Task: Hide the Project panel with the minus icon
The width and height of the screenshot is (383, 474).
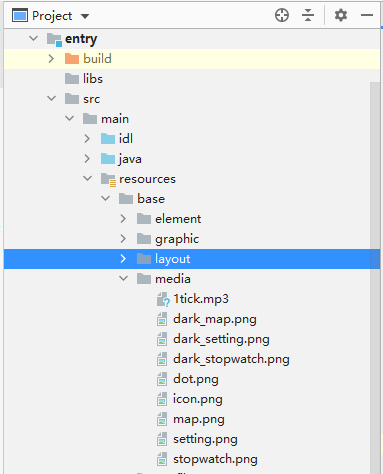Action: tap(367, 15)
